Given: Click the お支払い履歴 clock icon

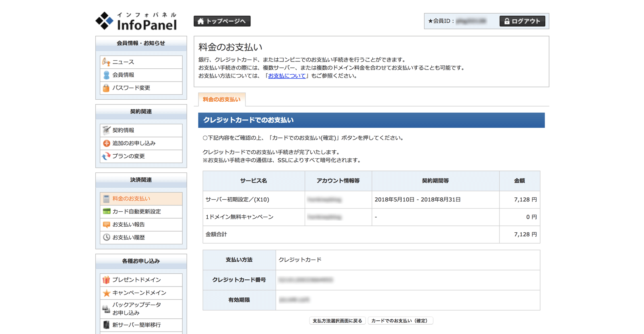Looking at the screenshot, I should click(106, 237).
